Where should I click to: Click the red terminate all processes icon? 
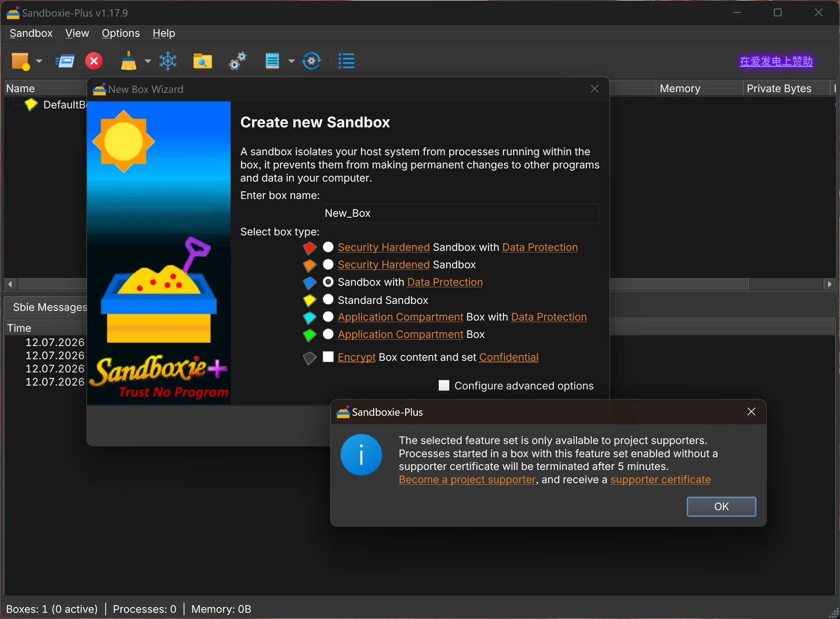(94, 61)
